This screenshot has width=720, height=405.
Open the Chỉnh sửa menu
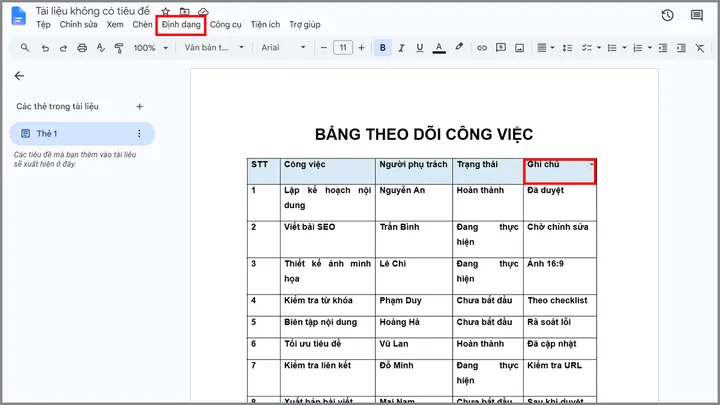[x=78, y=24]
